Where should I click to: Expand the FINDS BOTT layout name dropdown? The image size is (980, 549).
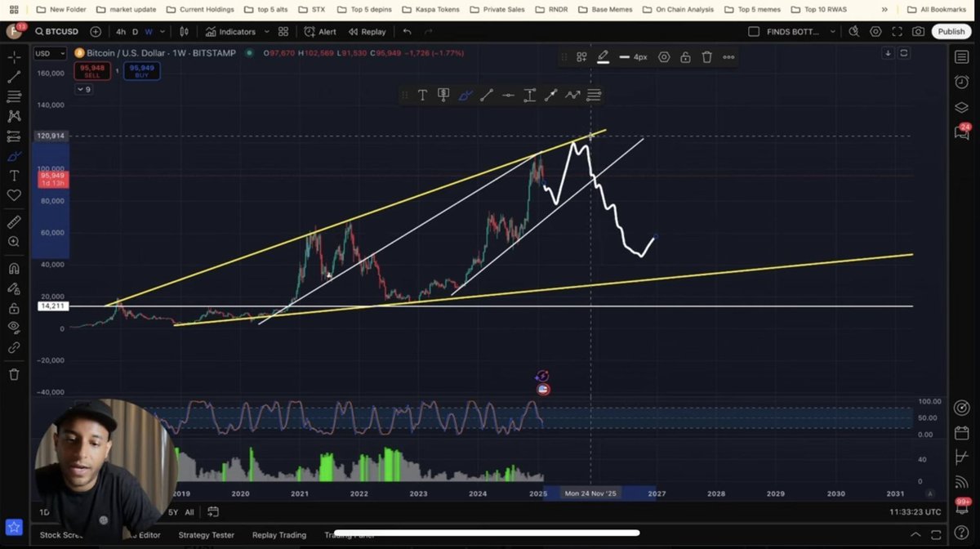[832, 32]
